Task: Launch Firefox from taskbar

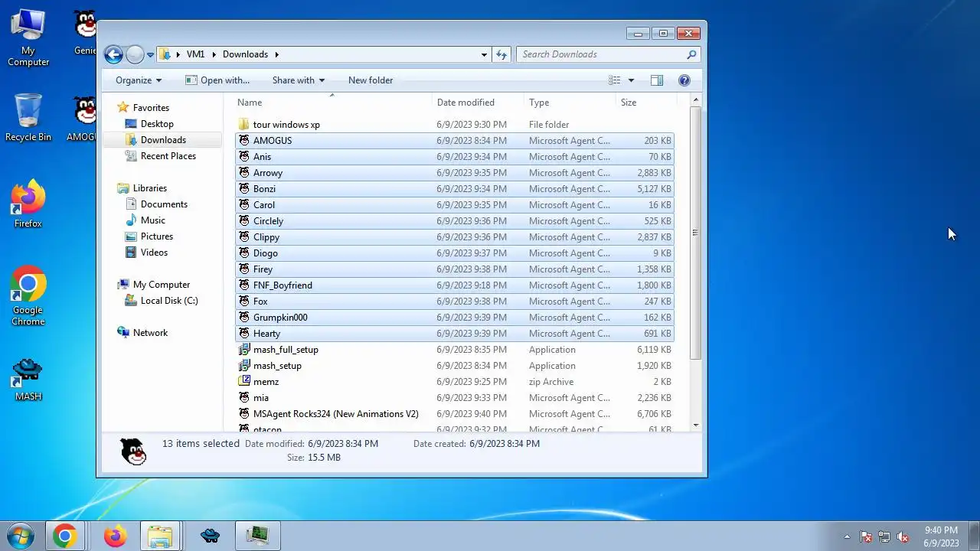Action: click(116, 536)
